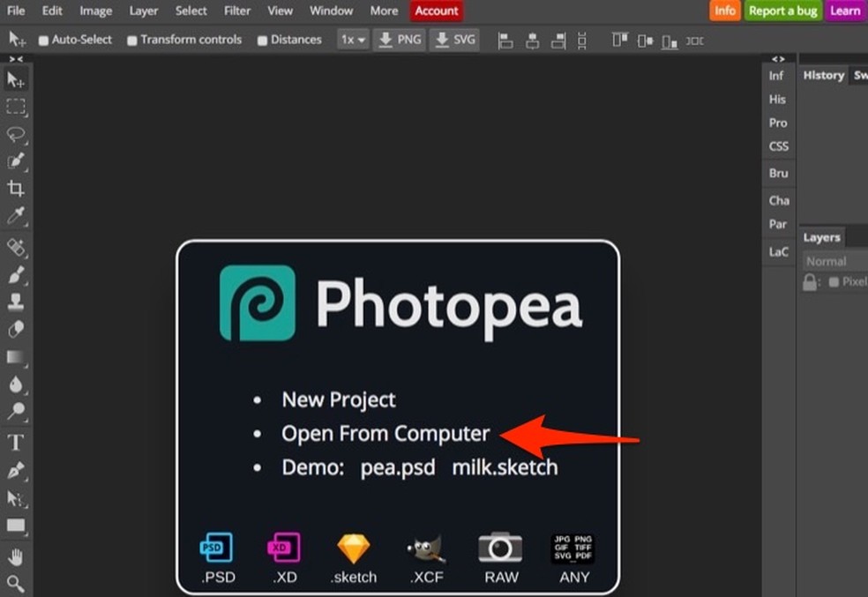
Task: Select the Type tool
Action: tap(15, 443)
